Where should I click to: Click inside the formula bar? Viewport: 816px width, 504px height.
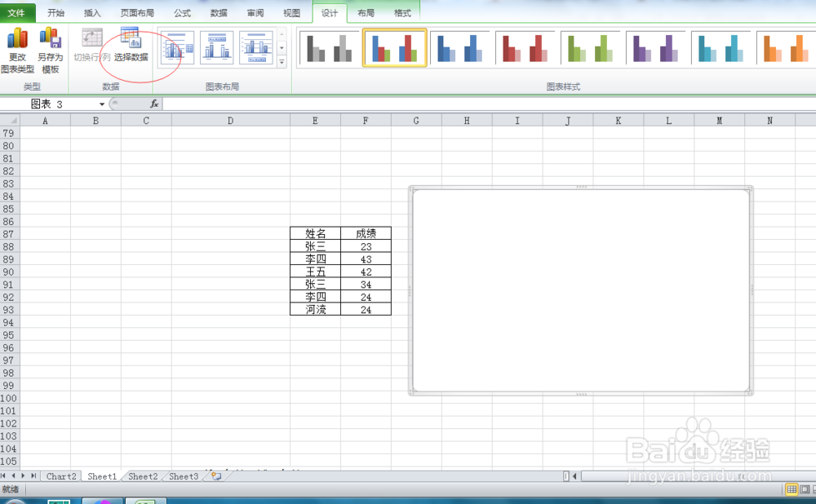pyautogui.click(x=489, y=104)
